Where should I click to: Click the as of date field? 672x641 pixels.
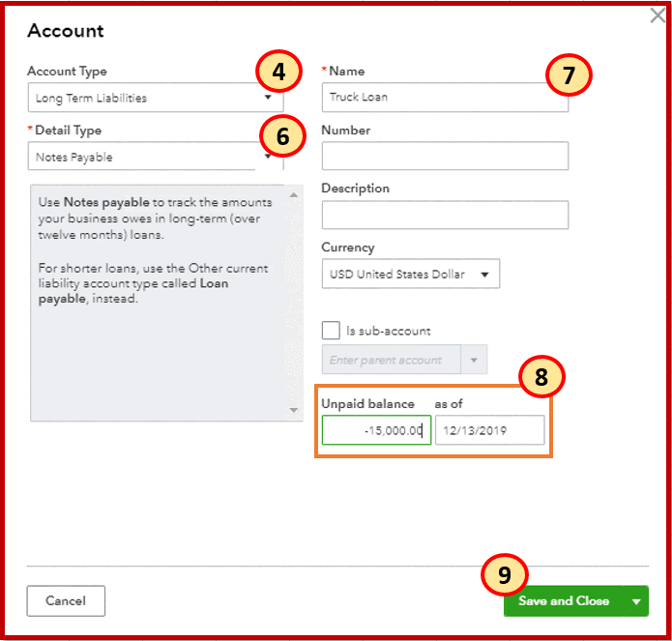(490, 431)
